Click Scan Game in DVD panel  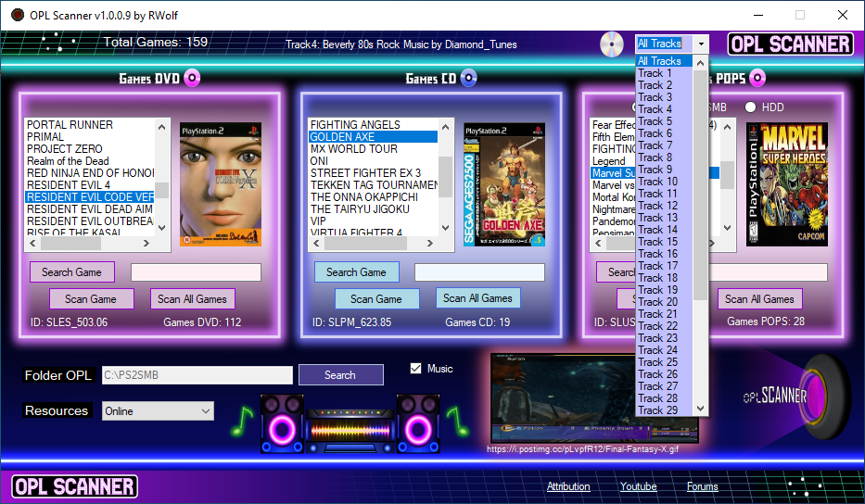coord(91,299)
